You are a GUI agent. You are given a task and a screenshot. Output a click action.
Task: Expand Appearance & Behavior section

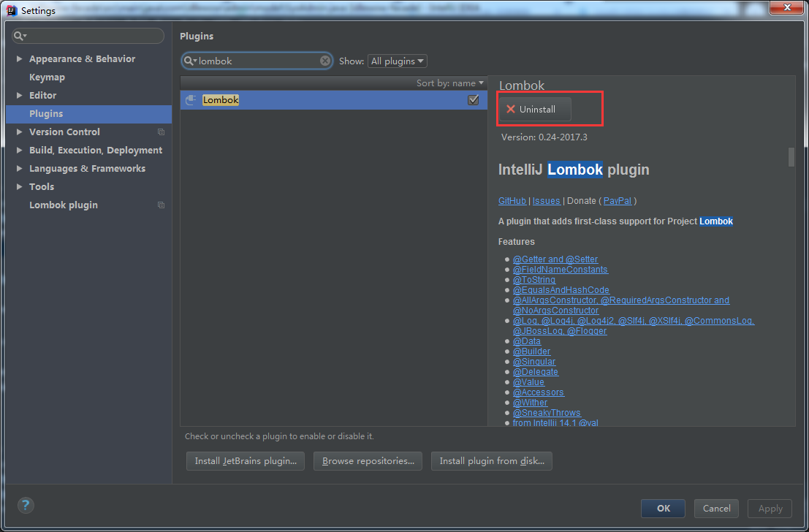point(19,58)
